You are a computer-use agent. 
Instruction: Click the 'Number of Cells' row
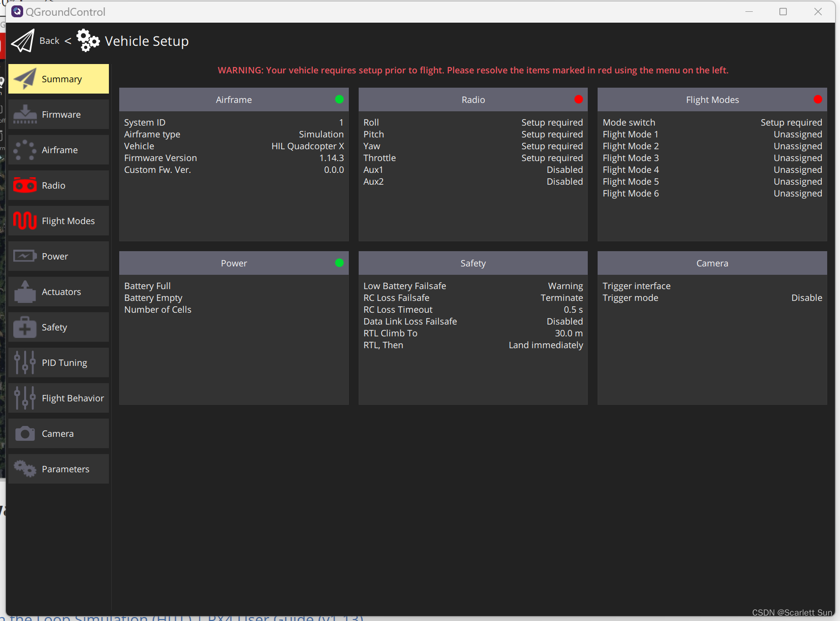[x=234, y=310]
